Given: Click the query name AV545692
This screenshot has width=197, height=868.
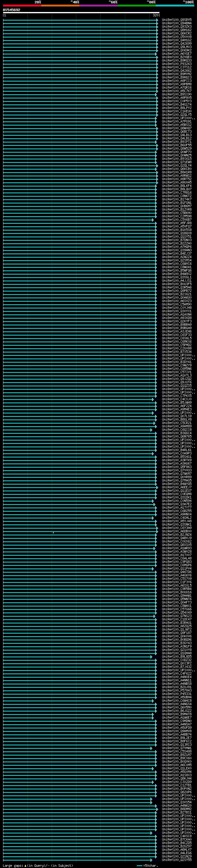Looking at the screenshot, I should point(11,10).
